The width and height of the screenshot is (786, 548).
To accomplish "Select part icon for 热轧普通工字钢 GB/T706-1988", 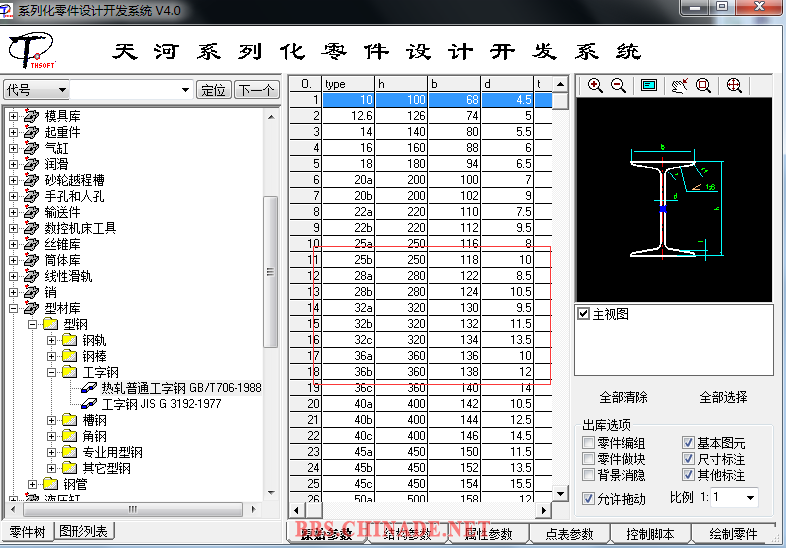I will [x=89, y=388].
